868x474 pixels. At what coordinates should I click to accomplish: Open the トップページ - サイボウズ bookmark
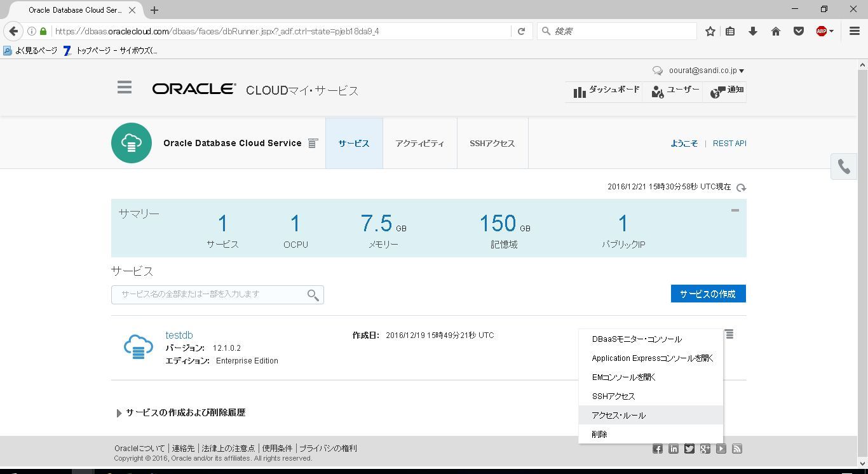pos(111,51)
